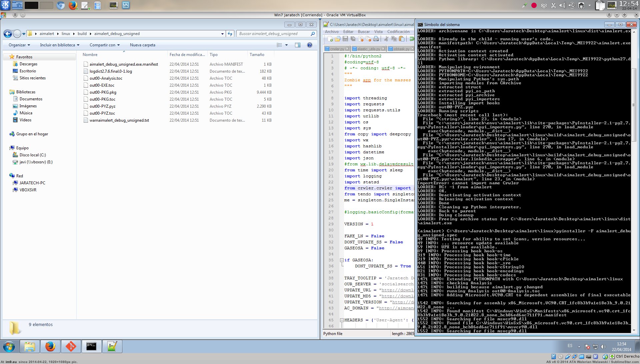Image resolution: width=640 pixels, height=364 pixels.
Task: Click the Help question mark icon in Explorer
Action: pyautogui.click(x=309, y=45)
